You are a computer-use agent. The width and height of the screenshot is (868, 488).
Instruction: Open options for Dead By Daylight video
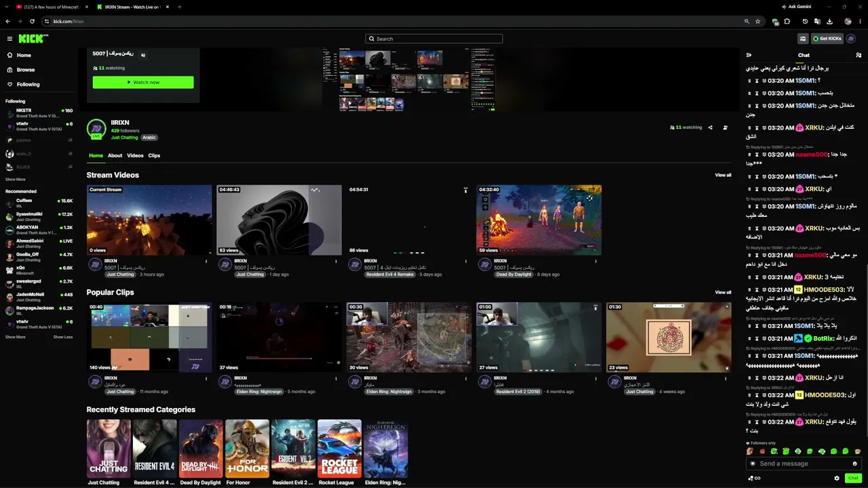point(595,261)
